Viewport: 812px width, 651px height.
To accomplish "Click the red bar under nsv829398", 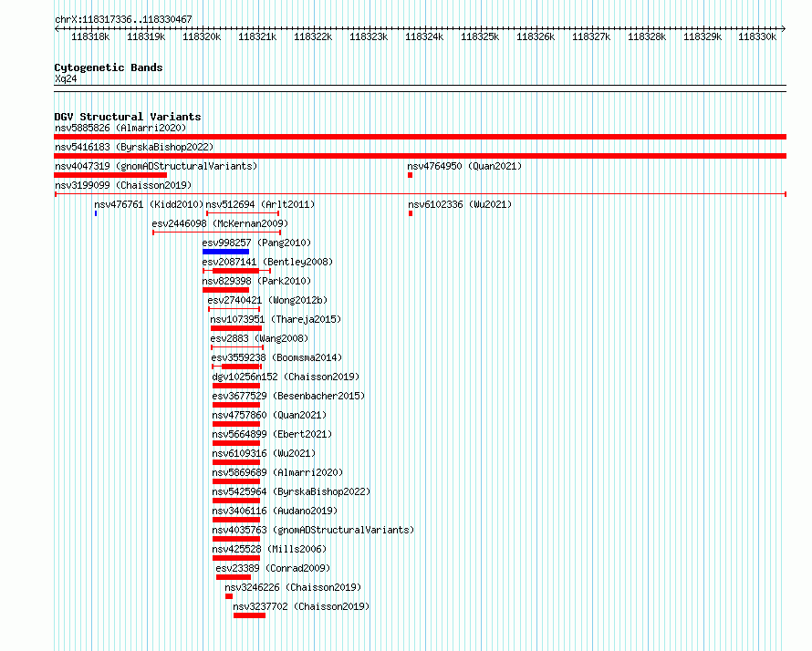I will click(x=225, y=290).
